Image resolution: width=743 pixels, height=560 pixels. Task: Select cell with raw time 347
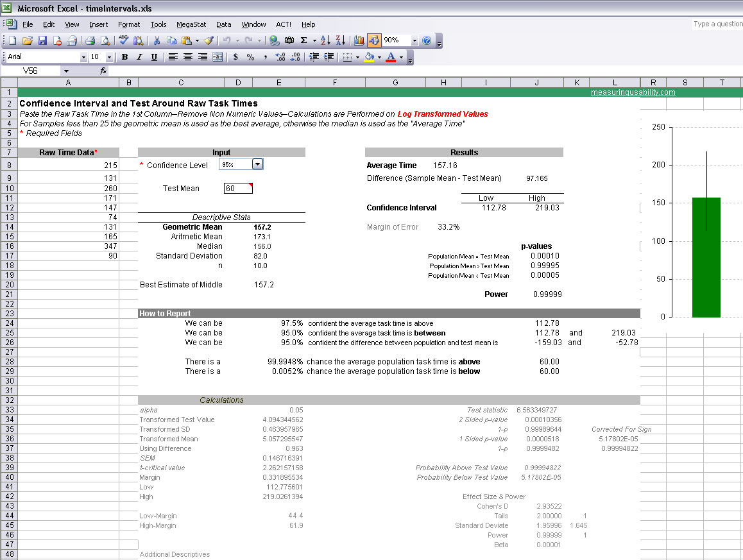(69, 246)
